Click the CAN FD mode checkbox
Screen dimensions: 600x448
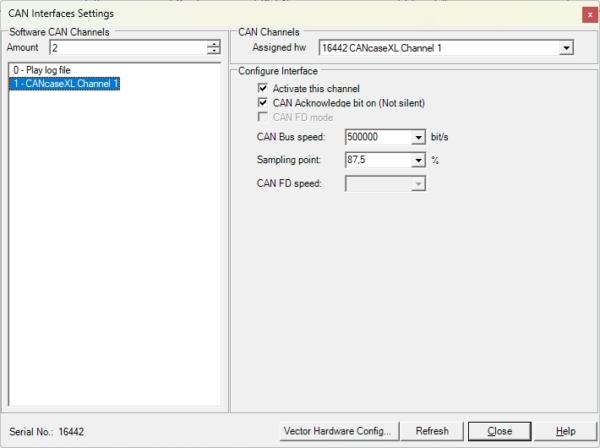(263, 117)
